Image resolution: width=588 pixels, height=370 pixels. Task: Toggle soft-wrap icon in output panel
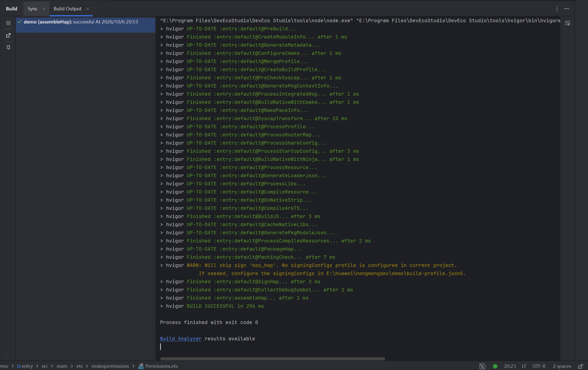pyautogui.click(x=567, y=23)
